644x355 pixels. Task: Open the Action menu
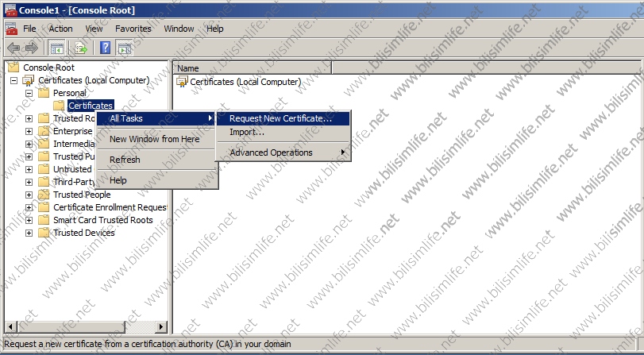[61, 29]
